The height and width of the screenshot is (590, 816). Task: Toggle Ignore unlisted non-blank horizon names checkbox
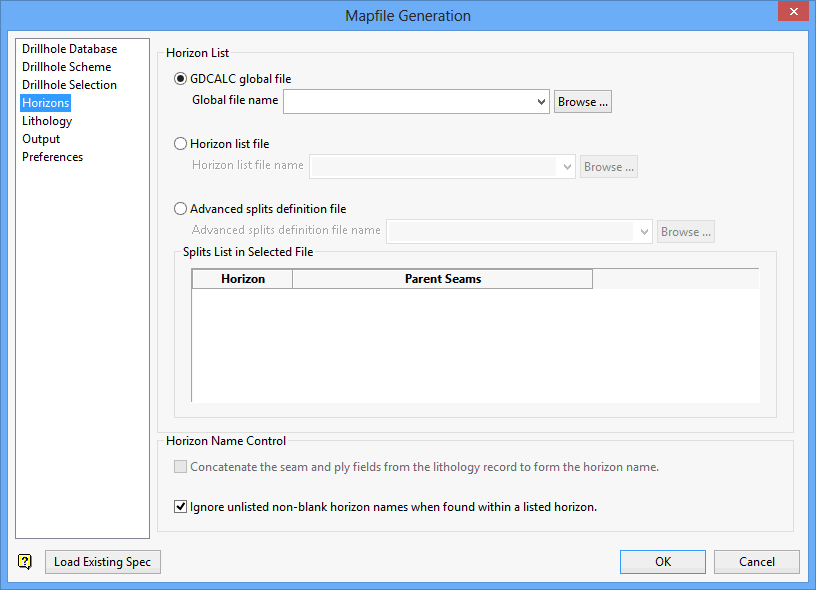click(180, 507)
